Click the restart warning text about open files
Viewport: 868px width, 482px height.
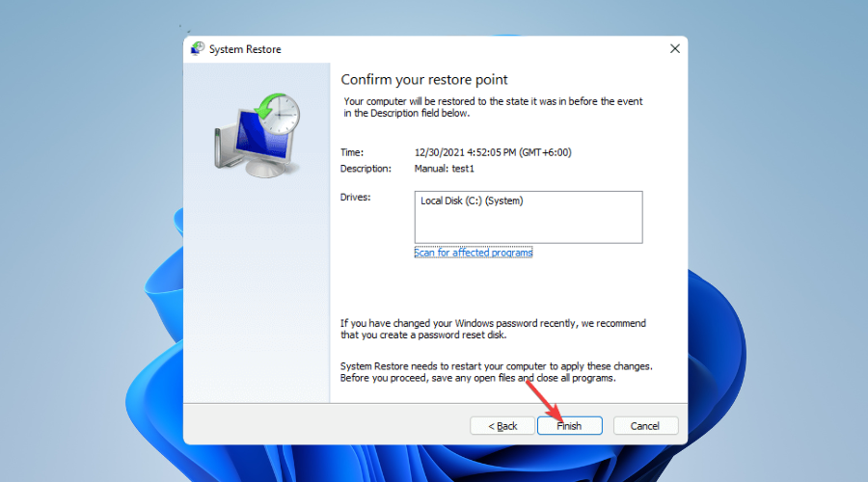tap(496, 372)
